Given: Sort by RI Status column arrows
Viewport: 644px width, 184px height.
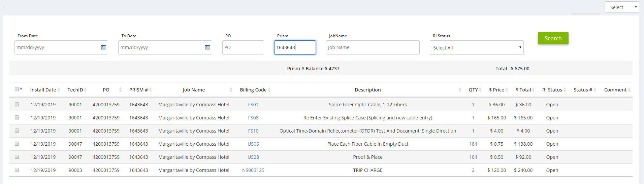Looking at the screenshot, I should [x=565, y=90].
